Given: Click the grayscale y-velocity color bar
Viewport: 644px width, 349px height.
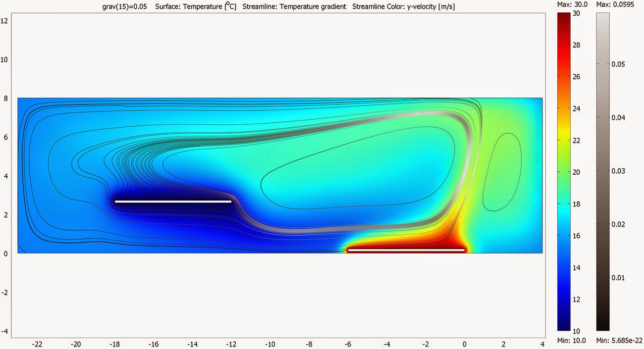Looking at the screenshot, I should click(602, 171).
